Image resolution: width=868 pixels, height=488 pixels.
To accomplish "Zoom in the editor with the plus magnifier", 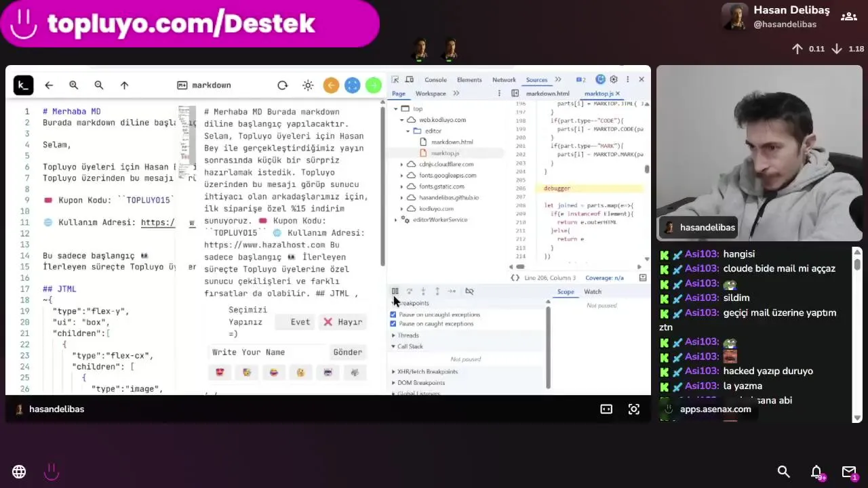I will coord(74,85).
